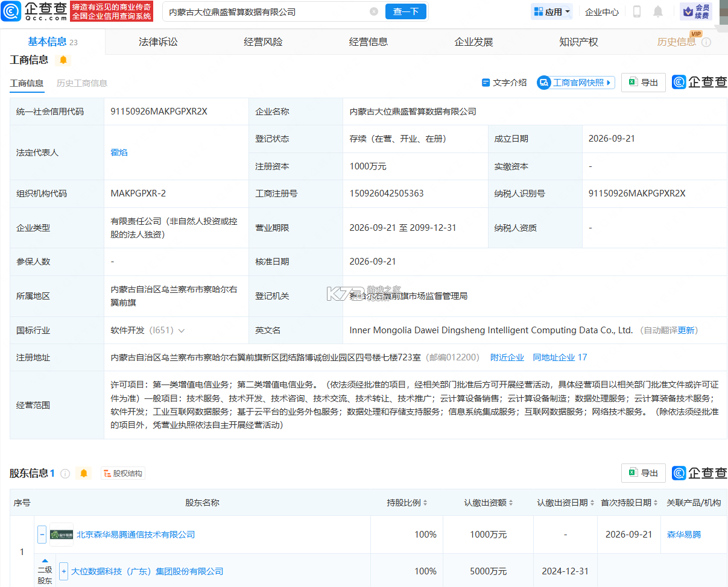Select the 历史工商信息 sub-tab
The image size is (728, 587).
click(82, 83)
